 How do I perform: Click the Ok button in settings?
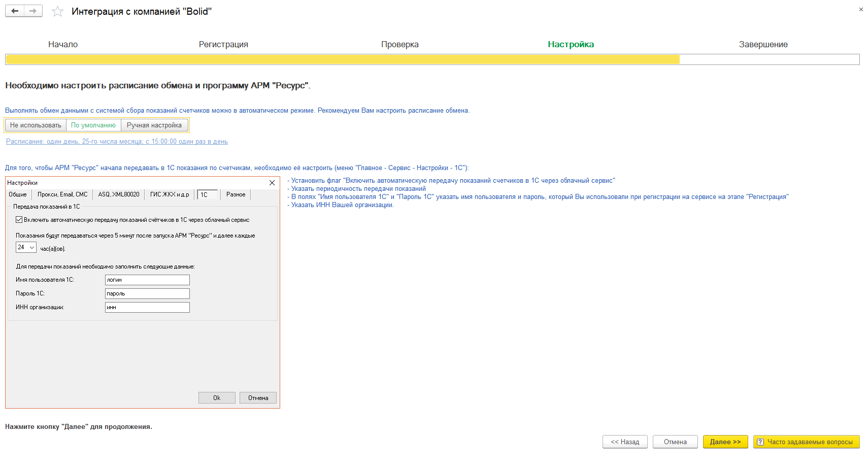(217, 398)
